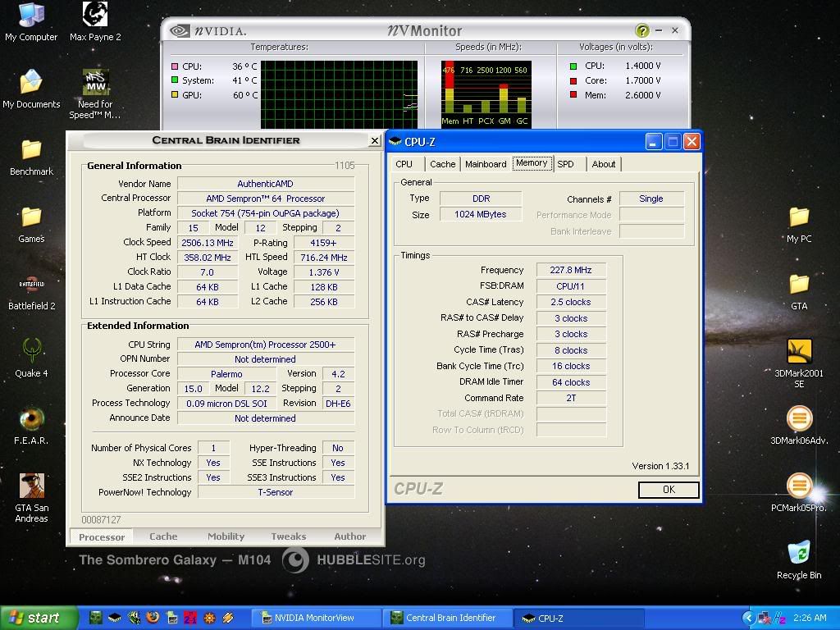The width and height of the screenshot is (840, 630).
Task: Open the Quake 4 desktop shortcut
Action: [x=31, y=350]
